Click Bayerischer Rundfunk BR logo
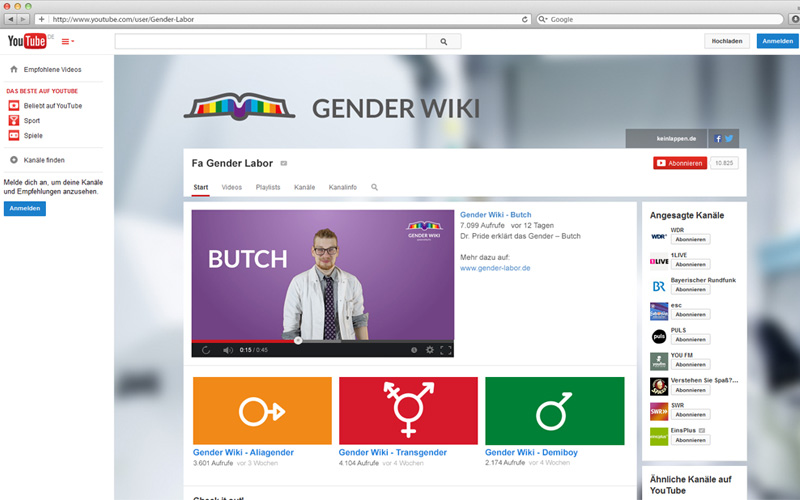This screenshot has height=500, width=800. [659, 286]
